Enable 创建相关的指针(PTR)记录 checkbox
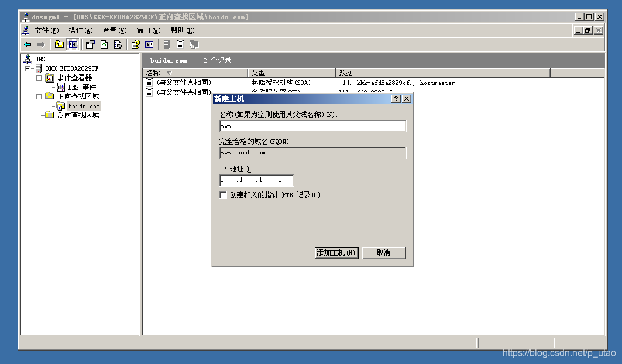The width and height of the screenshot is (622, 364). coord(224,195)
